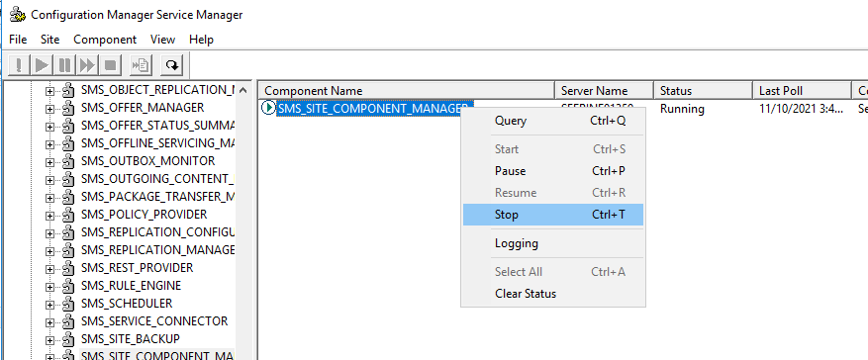Click the Configuration Manager title bar icon
868x360 pixels.
tap(17, 15)
